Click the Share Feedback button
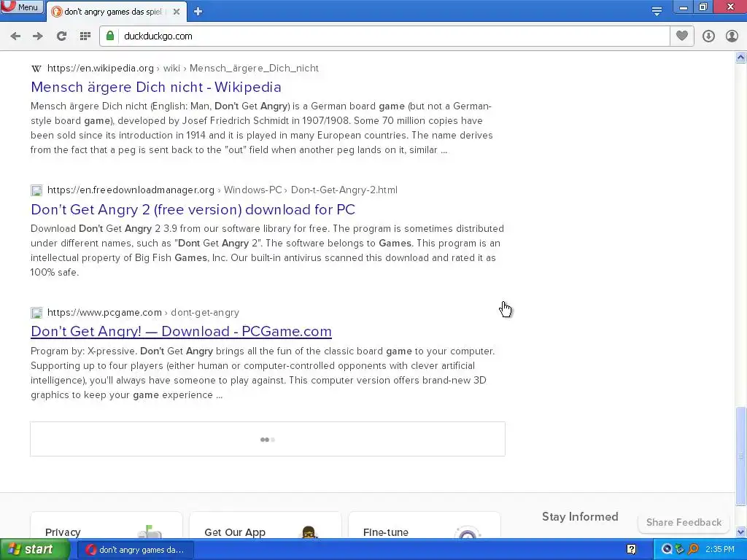This screenshot has height=560, width=747. point(684,522)
